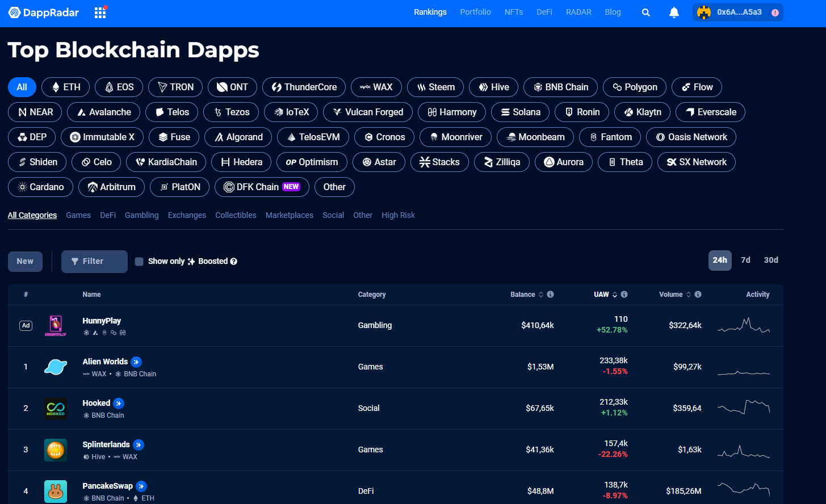This screenshot has width=826, height=504.
Task: Filter dapps by TRON chain
Action: tap(175, 87)
